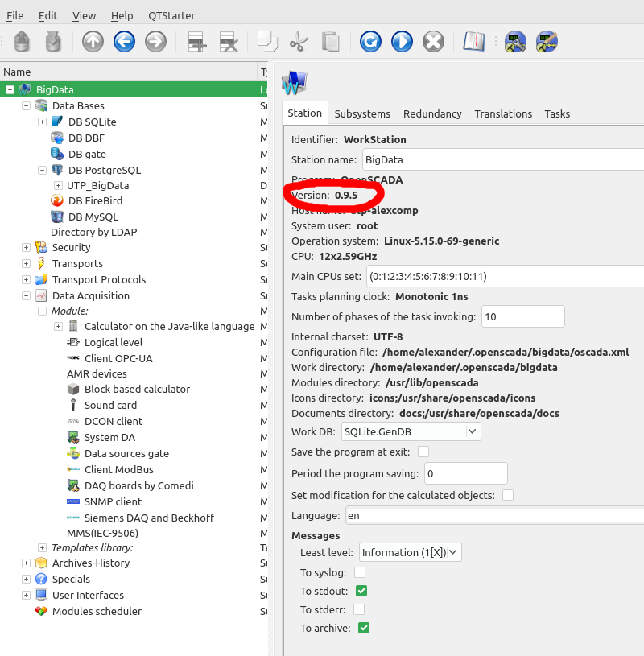Click the Paste clipboard toolbar icon

pyautogui.click(x=330, y=42)
